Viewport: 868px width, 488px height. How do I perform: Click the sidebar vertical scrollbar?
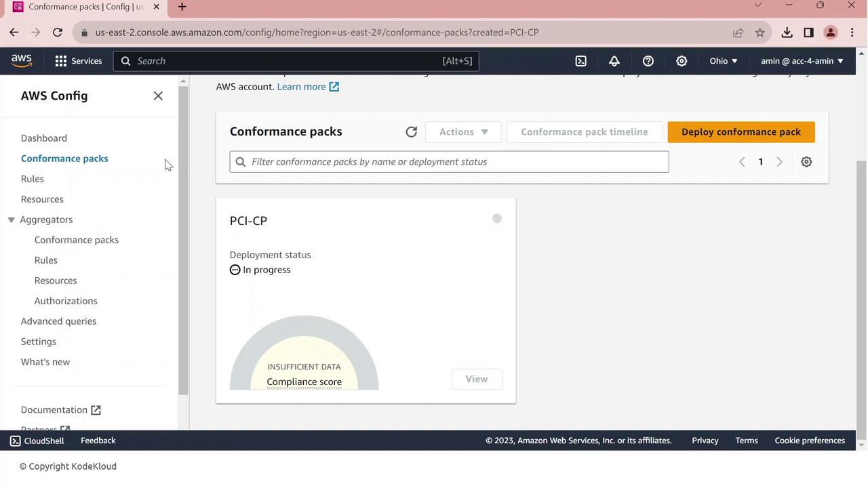coord(183,241)
